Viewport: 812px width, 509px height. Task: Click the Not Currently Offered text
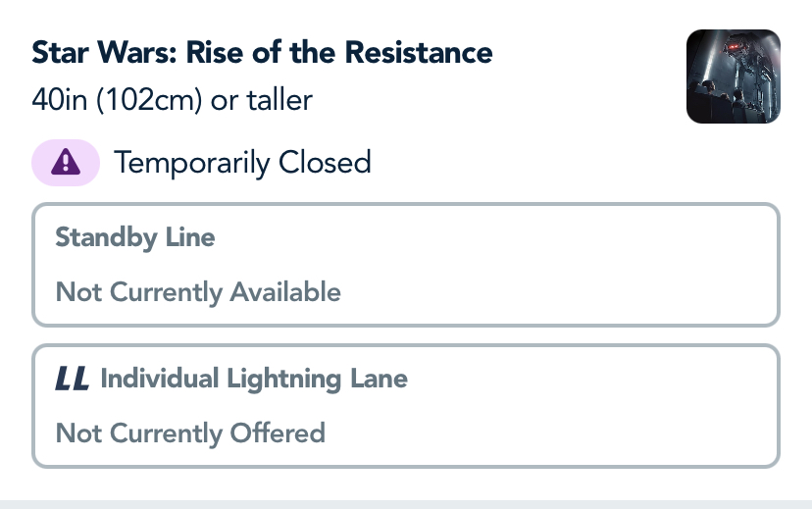click(190, 433)
